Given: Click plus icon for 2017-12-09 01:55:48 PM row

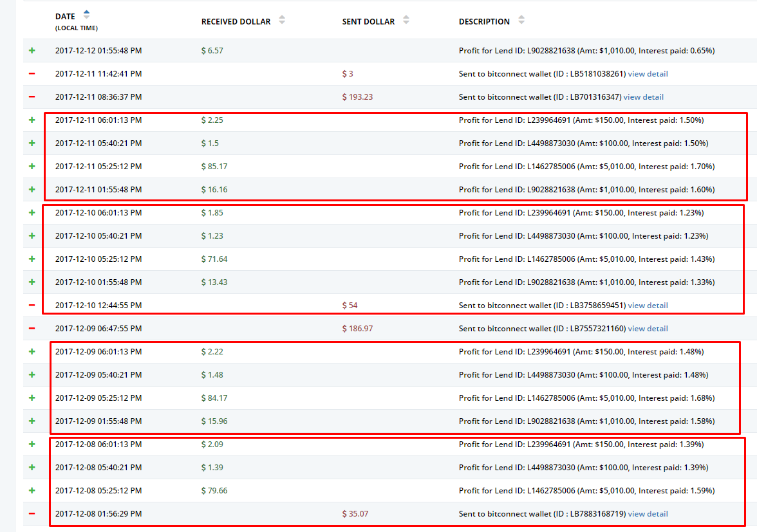Looking at the screenshot, I should 32,421.
